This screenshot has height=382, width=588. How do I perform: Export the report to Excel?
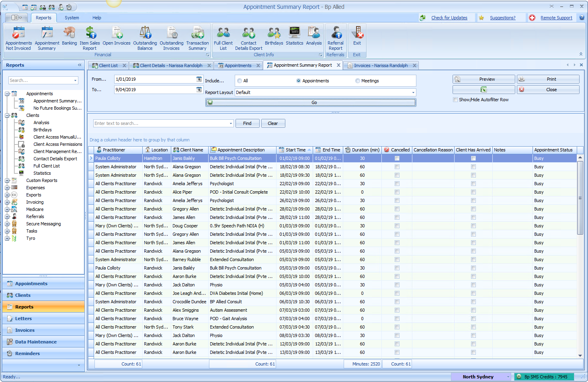coord(484,90)
